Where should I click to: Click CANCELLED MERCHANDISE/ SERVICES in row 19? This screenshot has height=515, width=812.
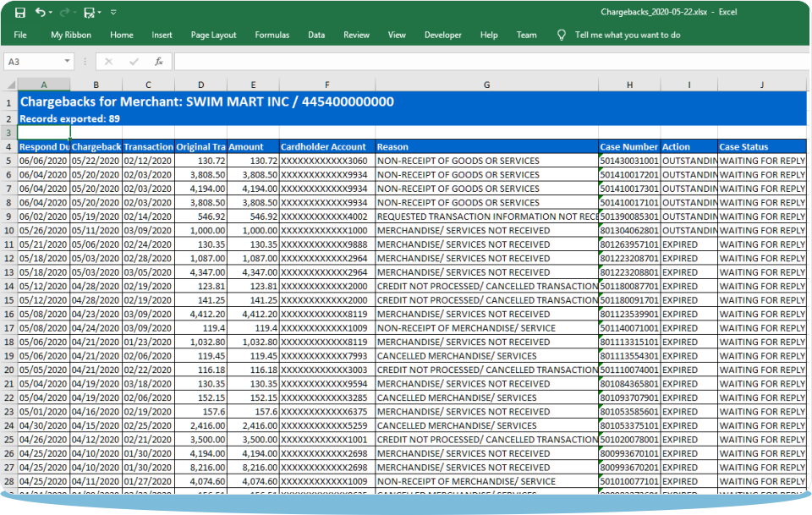tap(487, 356)
